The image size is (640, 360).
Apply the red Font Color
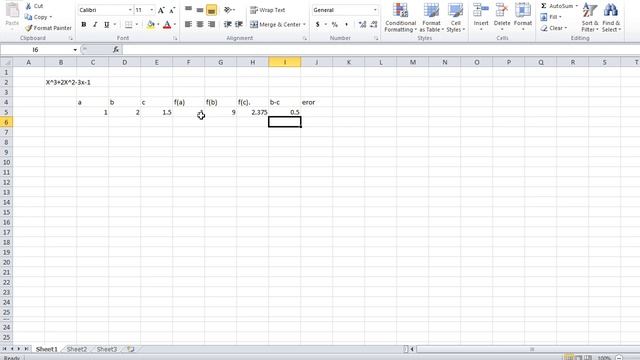pos(167,24)
